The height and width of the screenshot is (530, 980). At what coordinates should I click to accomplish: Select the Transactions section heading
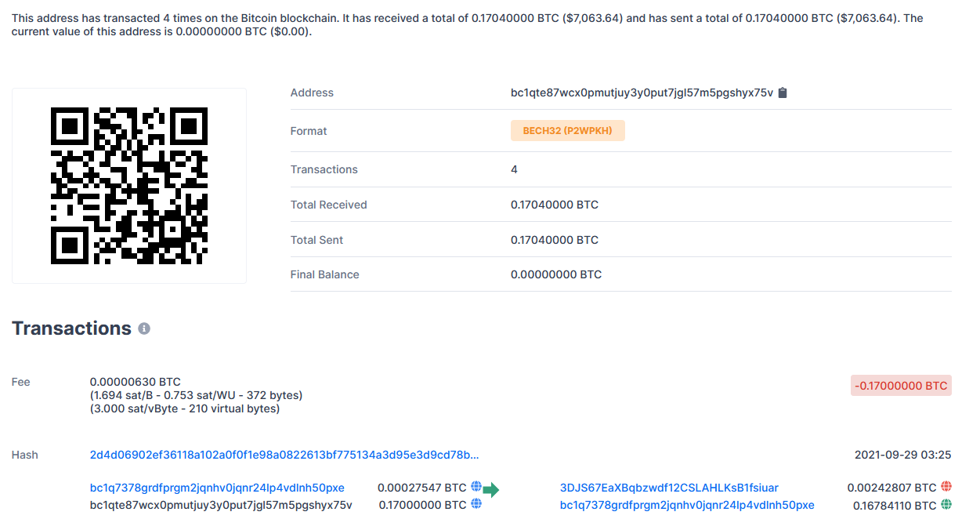[x=71, y=329]
